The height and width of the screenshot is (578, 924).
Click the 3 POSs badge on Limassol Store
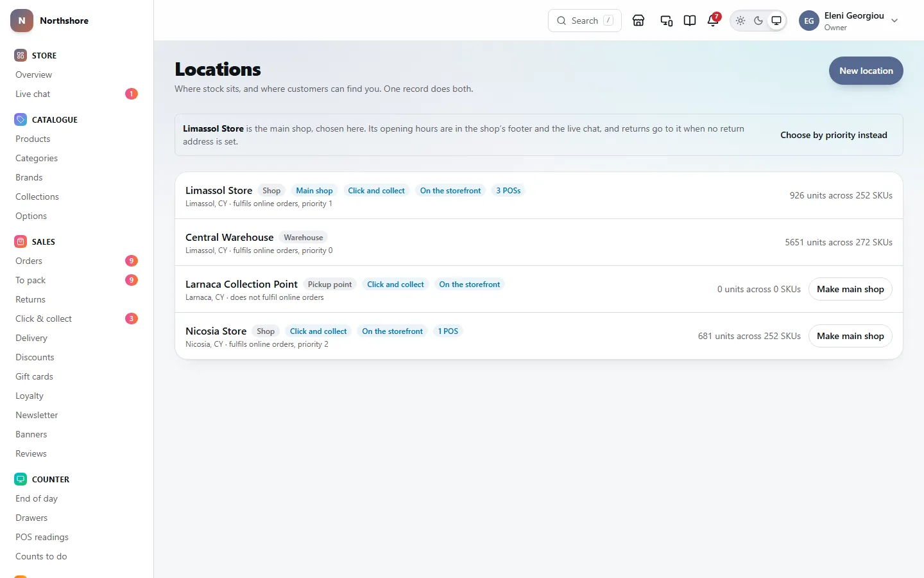click(508, 191)
